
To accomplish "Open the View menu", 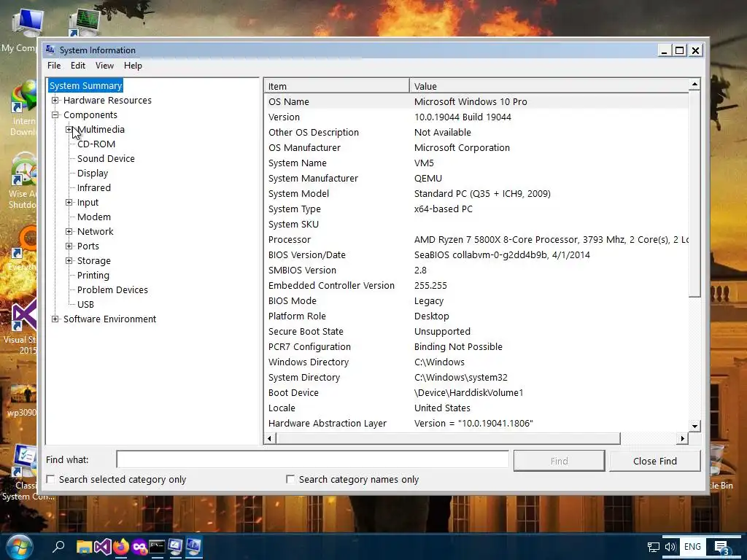I will pyautogui.click(x=104, y=66).
